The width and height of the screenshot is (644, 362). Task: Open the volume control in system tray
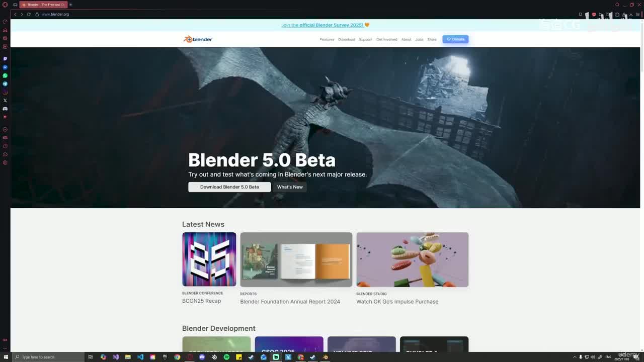click(x=593, y=357)
